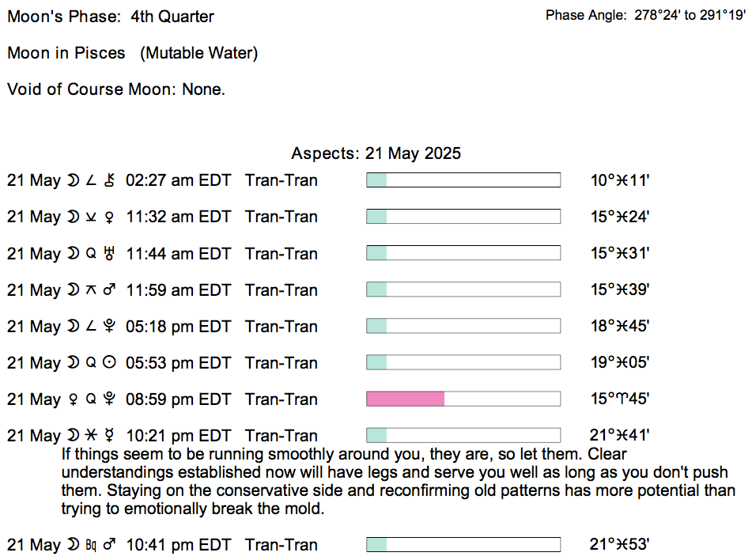Image resolution: width=756 pixels, height=560 pixels.
Task: Click the Chiron glyph in the 02:27 am aspect
Action: click(110, 181)
